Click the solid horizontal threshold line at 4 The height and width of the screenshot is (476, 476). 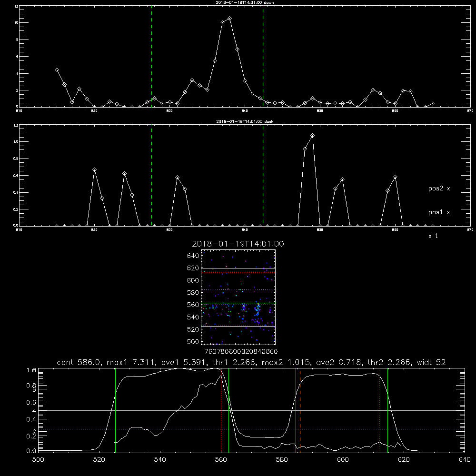click(251, 410)
